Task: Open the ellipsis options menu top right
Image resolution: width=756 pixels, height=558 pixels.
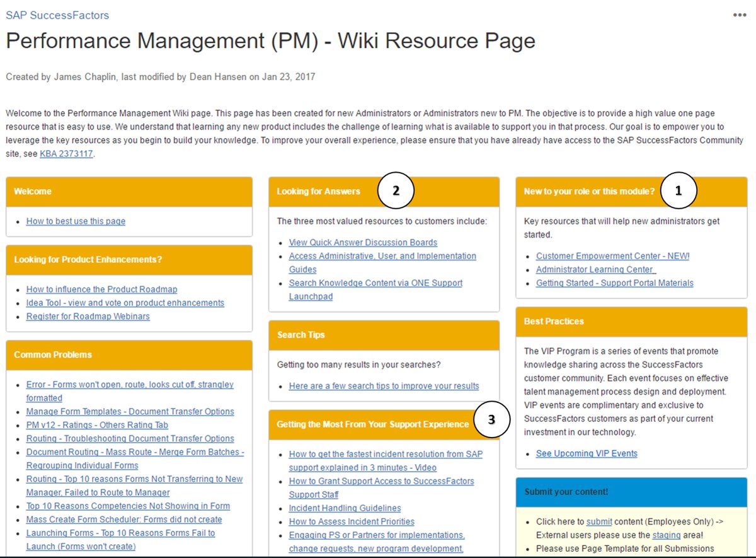Action: 739,15
